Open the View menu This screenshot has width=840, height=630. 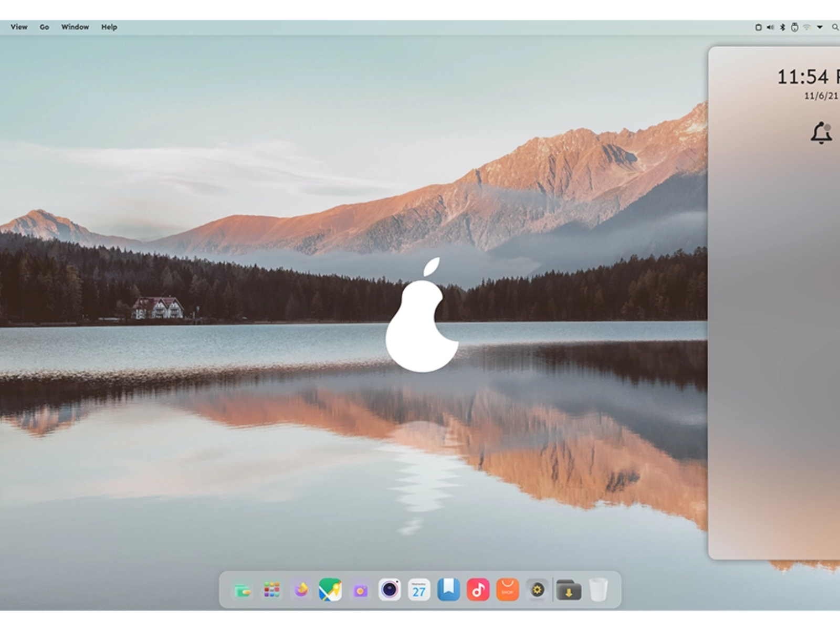coord(19,27)
